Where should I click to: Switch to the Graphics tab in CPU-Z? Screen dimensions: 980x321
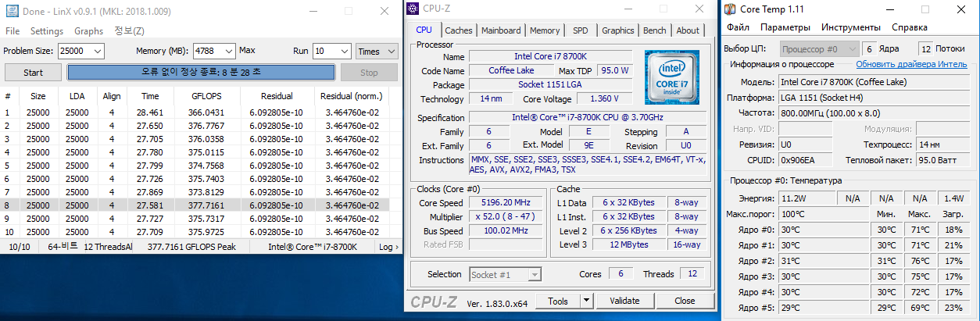(x=617, y=30)
